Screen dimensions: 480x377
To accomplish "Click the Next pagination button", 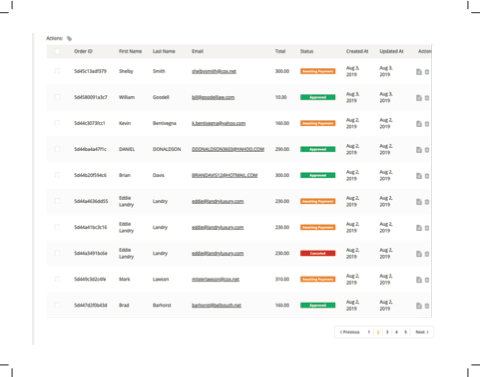I will (x=422, y=332).
